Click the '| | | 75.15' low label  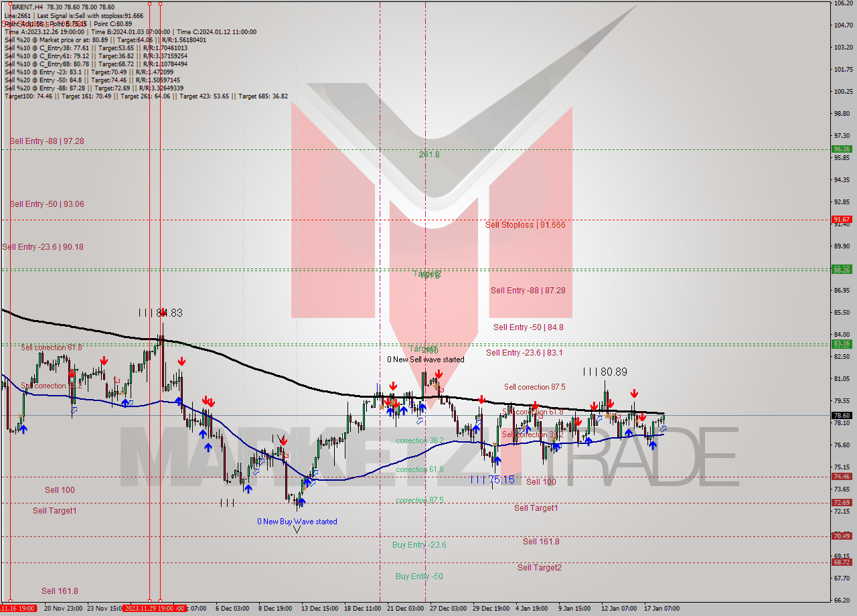pyautogui.click(x=492, y=479)
